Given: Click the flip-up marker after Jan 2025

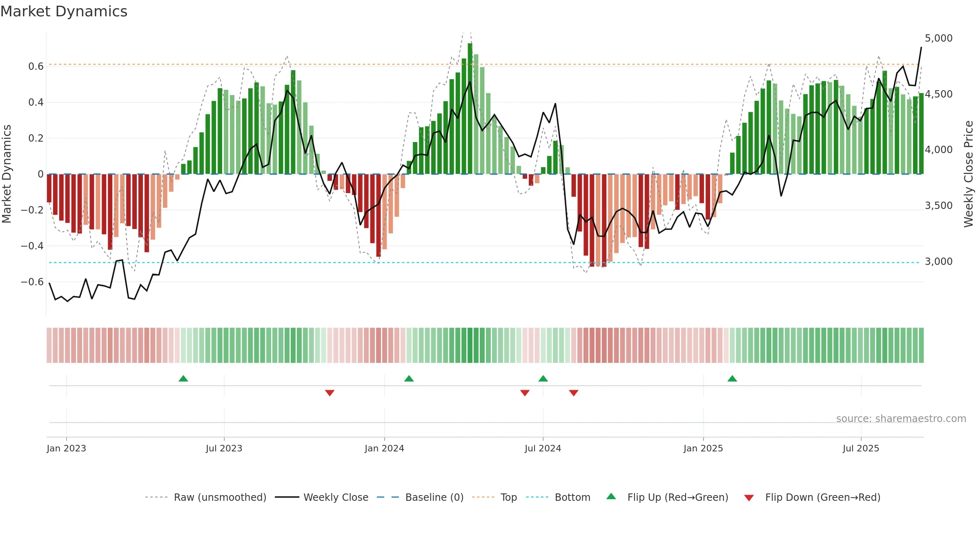Looking at the screenshot, I should pyautogui.click(x=732, y=378).
